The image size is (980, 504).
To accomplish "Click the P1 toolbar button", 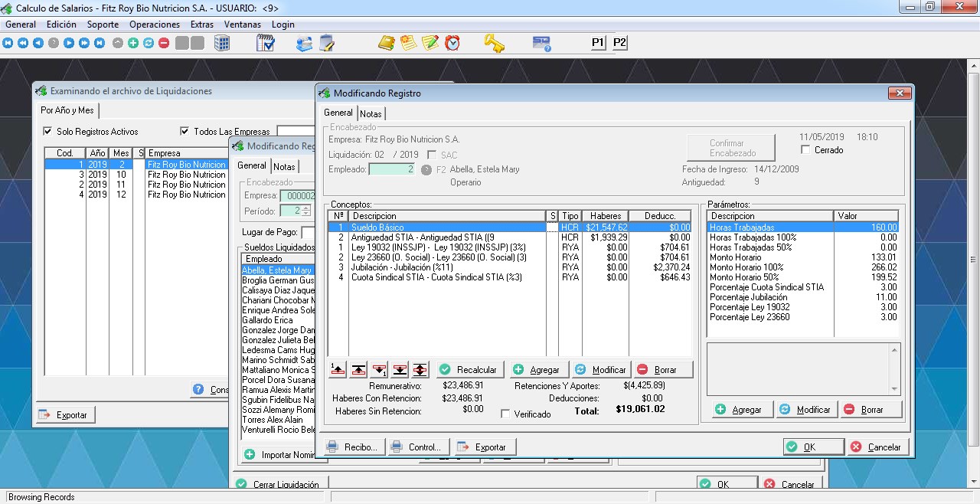I will (598, 43).
